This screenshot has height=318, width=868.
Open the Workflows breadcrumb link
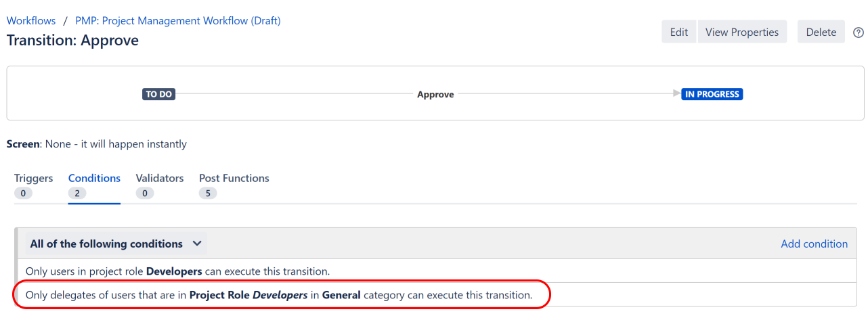click(31, 21)
